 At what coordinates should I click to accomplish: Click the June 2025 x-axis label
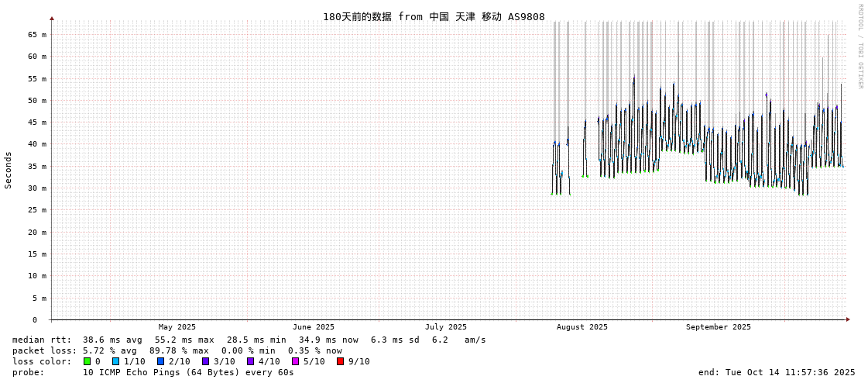point(314,327)
